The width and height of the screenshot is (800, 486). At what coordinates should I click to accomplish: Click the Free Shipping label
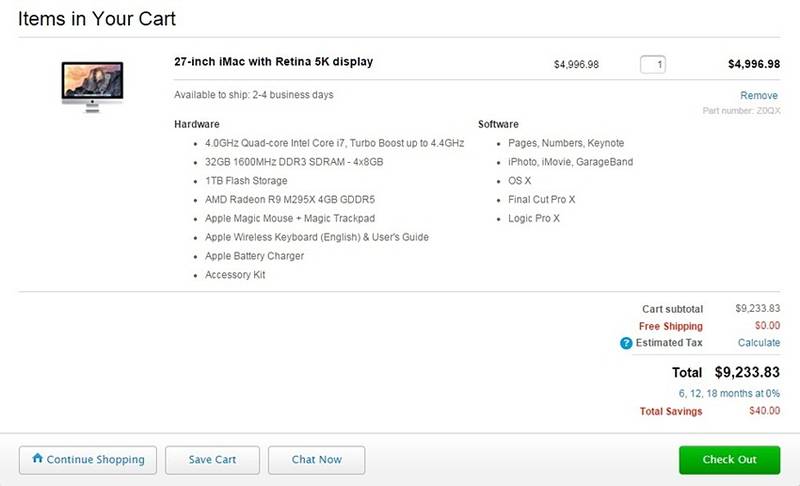pyautogui.click(x=670, y=326)
